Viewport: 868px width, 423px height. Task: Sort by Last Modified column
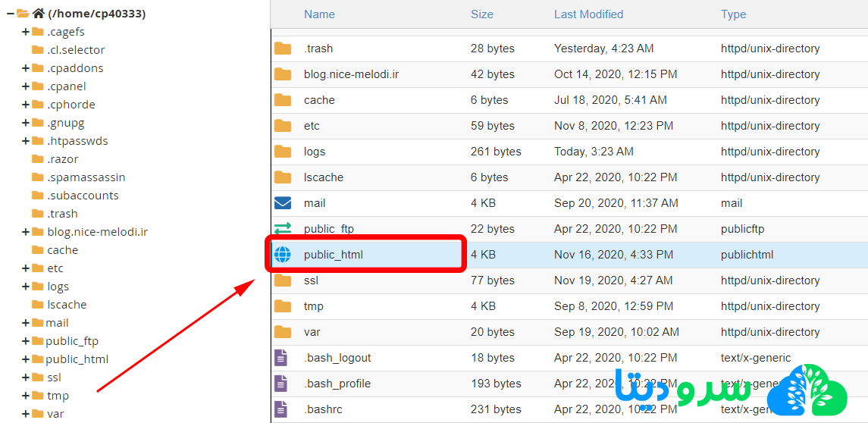[x=588, y=14]
